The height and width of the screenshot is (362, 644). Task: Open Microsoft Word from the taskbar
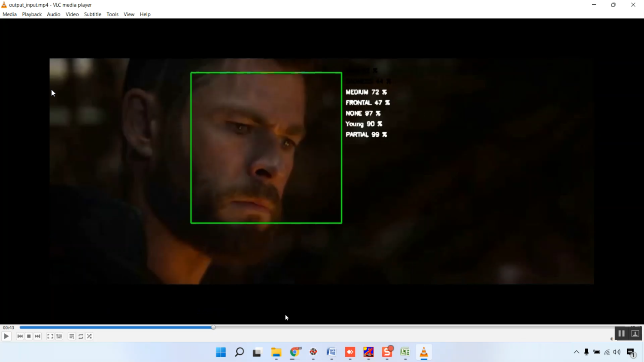click(x=331, y=352)
